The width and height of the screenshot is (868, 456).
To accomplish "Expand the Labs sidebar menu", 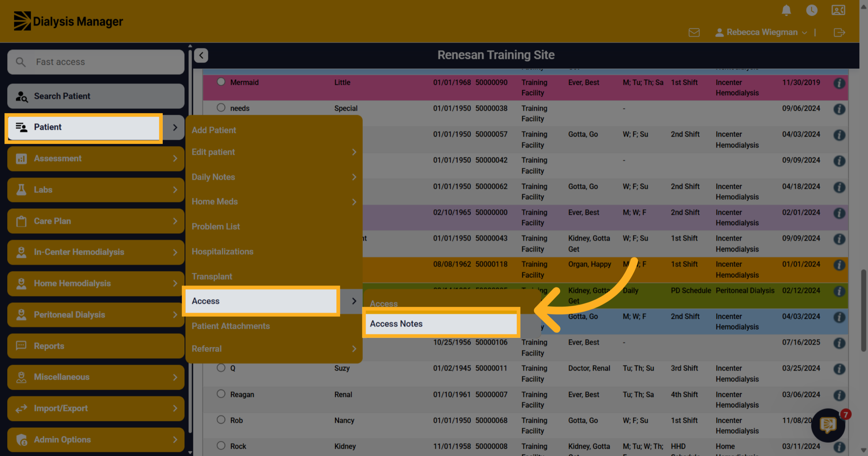I will click(96, 190).
